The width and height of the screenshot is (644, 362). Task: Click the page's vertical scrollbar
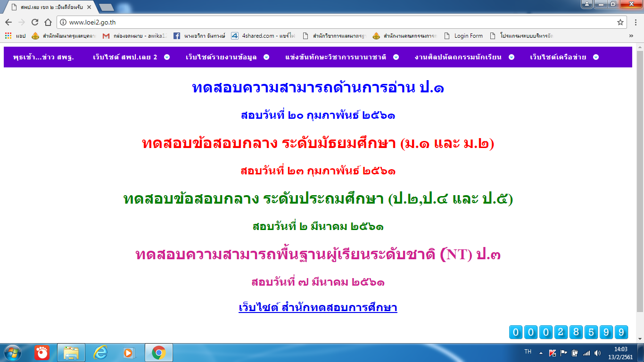click(640, 179)
